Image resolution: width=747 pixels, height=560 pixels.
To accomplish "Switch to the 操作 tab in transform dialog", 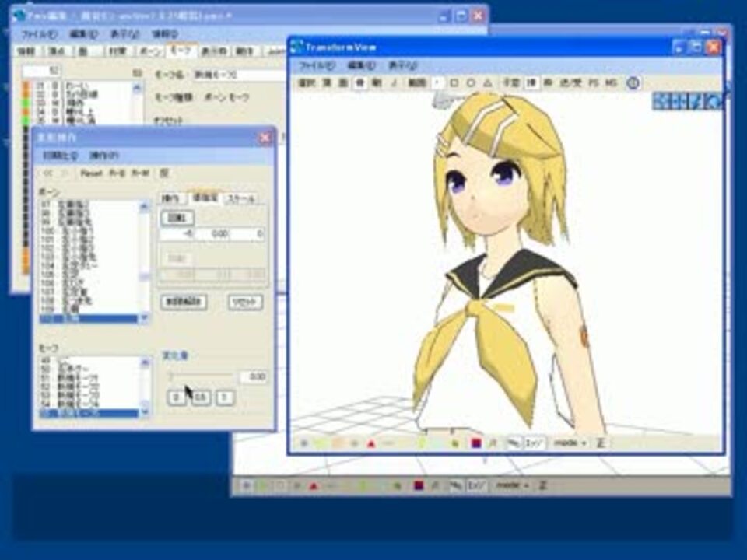I will pyautogui.click(x=171, y=198).
